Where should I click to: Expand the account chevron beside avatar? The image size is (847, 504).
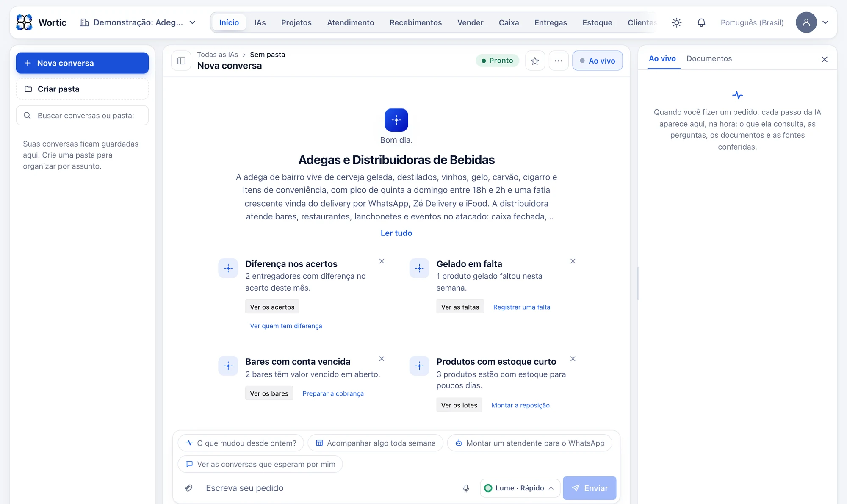coord(825,22)
